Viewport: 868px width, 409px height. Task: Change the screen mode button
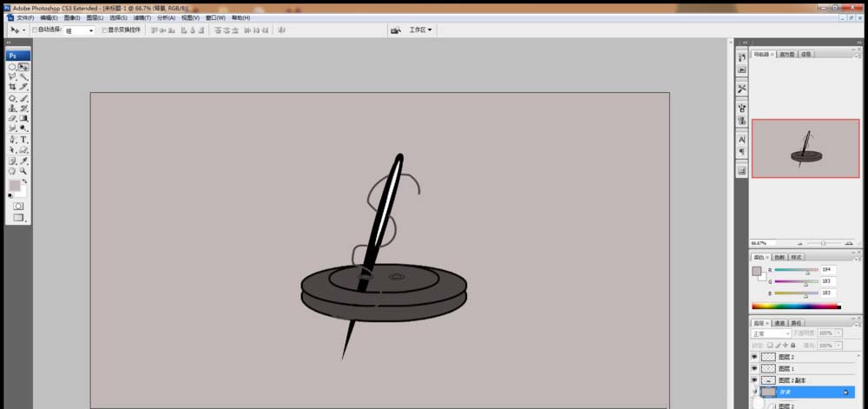point(18,217)
